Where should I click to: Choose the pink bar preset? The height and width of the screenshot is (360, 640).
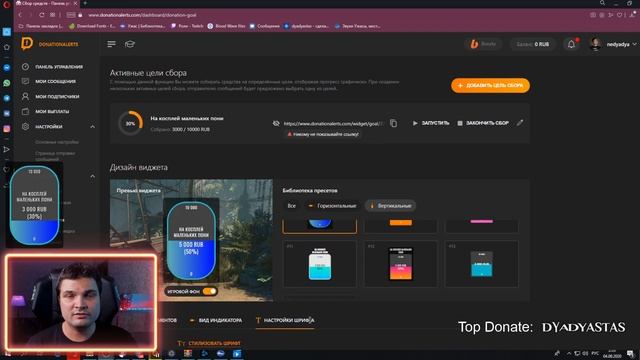pos(482,226)
